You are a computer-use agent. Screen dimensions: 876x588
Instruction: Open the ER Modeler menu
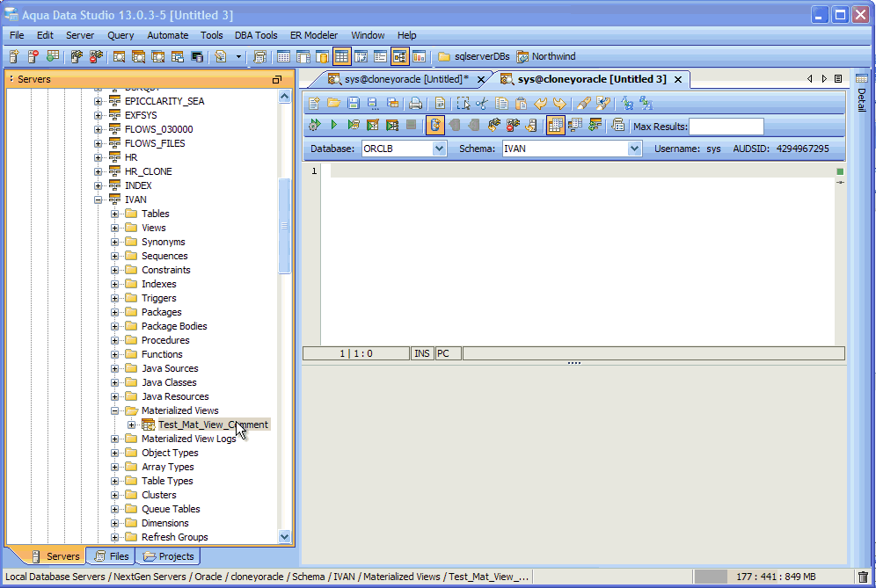[314, 35]
